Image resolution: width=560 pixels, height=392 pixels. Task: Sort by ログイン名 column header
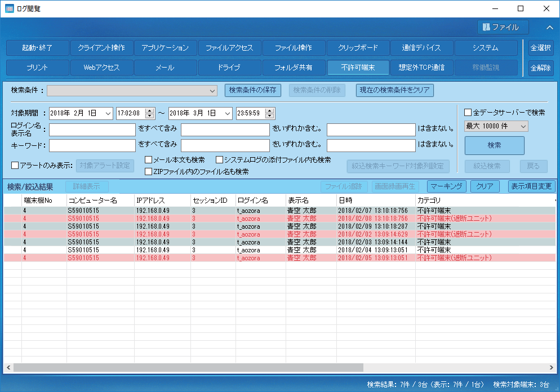point(261,201)
